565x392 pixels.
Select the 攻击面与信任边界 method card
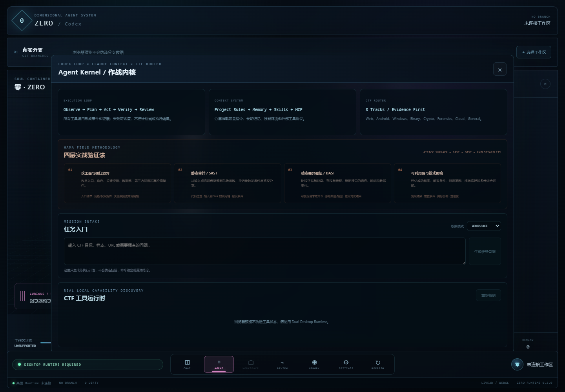pyautogui.click(x=117, y=183)
